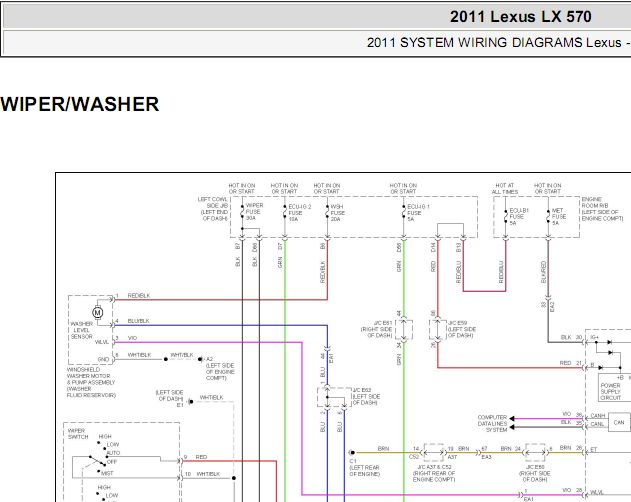Select BLU/BLK label at washer pin 4
The height and width of the screenshot is (502, 631).
pos(138,321)
